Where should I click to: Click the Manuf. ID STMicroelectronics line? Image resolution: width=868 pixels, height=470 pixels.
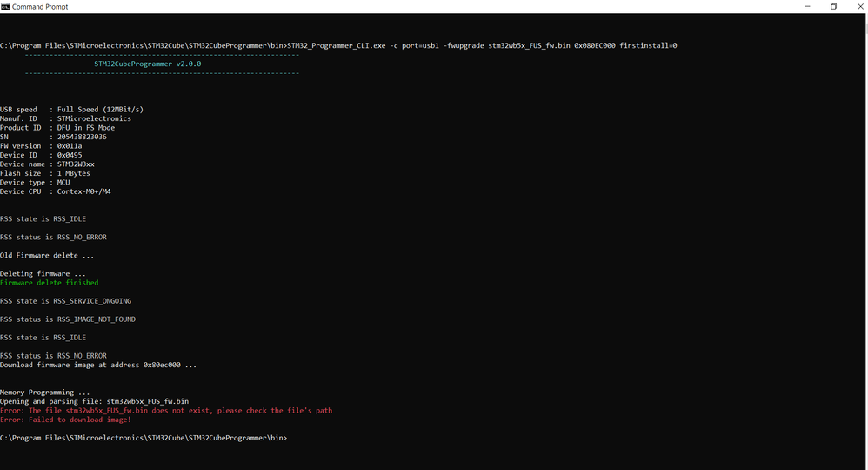[x=65, y=118]
